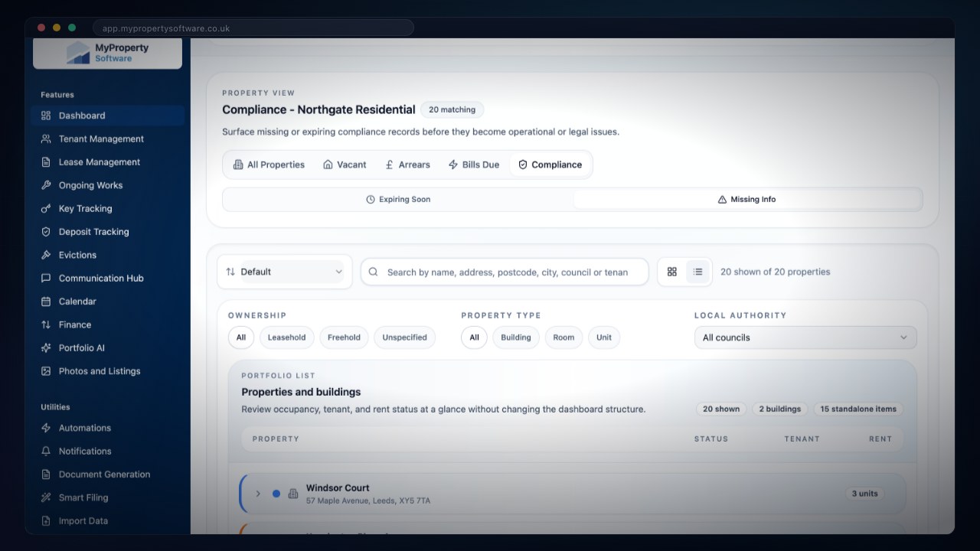Click the Ongoing Works wrench icon
The width and height of the screenshot is (980, 551).
(46, 185)
